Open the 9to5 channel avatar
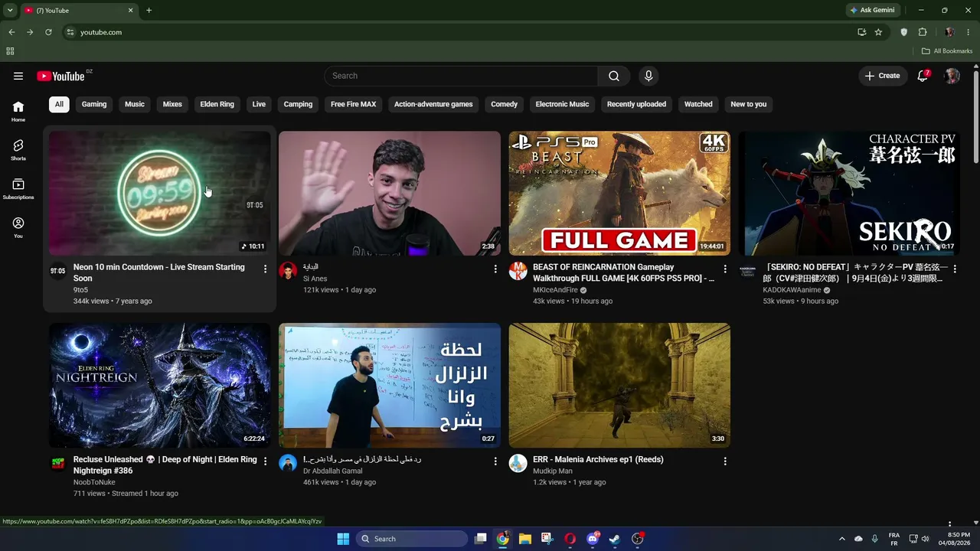The image size is (980, 551). [x=58, y=271]
